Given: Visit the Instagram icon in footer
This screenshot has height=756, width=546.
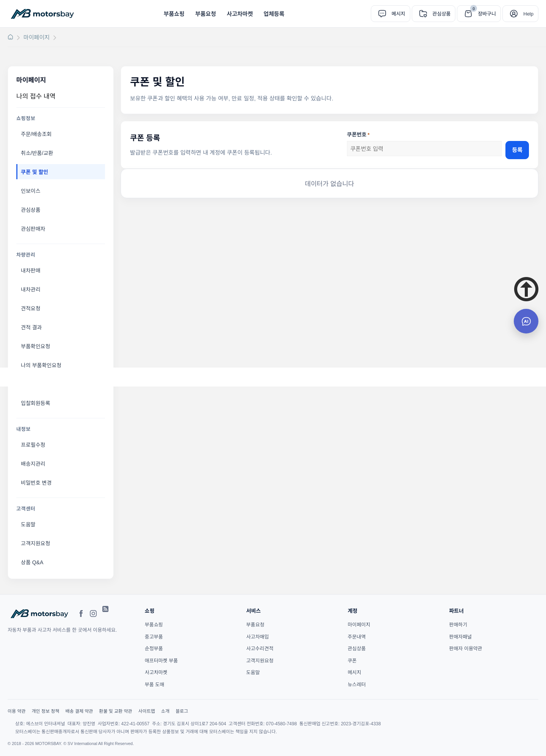Looking at the screenshot, I should click(93, 614).
